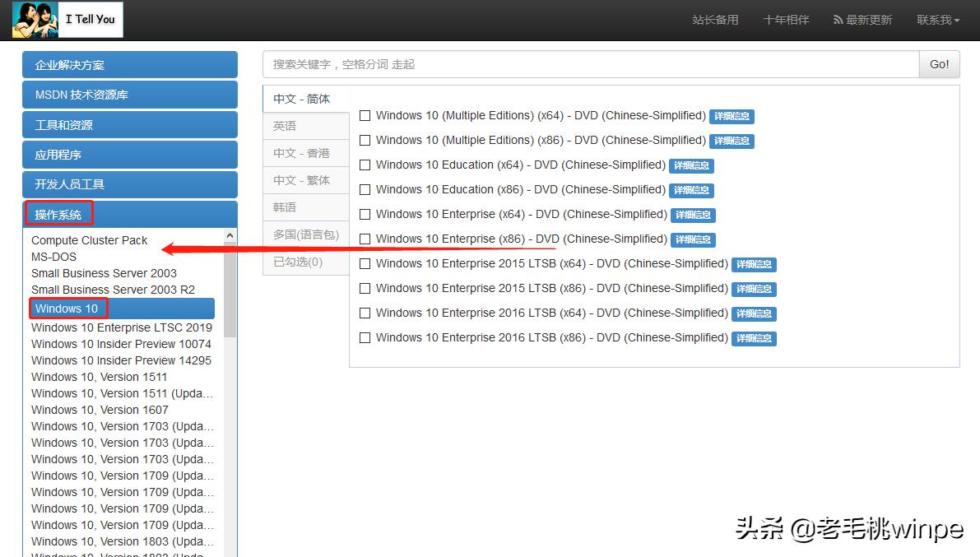Image resolution: width=980 pixels, height=557 pixels.
Task: Select Windows 10 Enterprise LTSC 2019 entry
Action: click(x=121, y=327)
